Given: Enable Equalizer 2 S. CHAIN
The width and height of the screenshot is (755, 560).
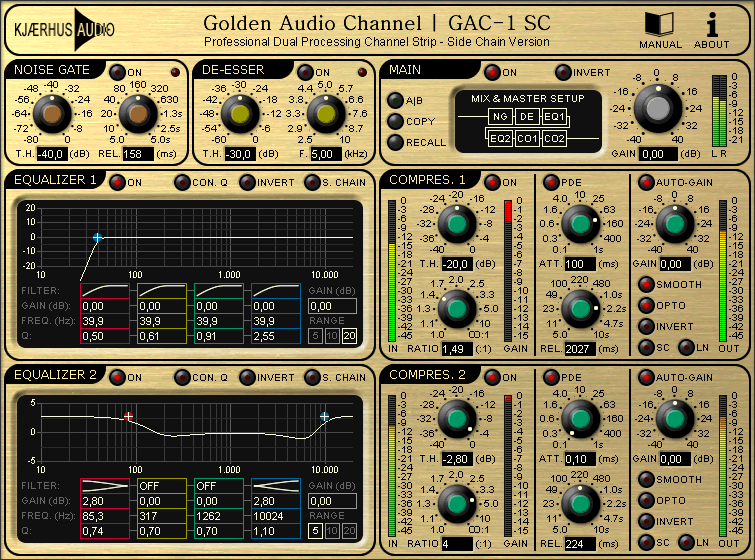Looking at the screenshot, I should pyautogui.click(x=312, y=378).
